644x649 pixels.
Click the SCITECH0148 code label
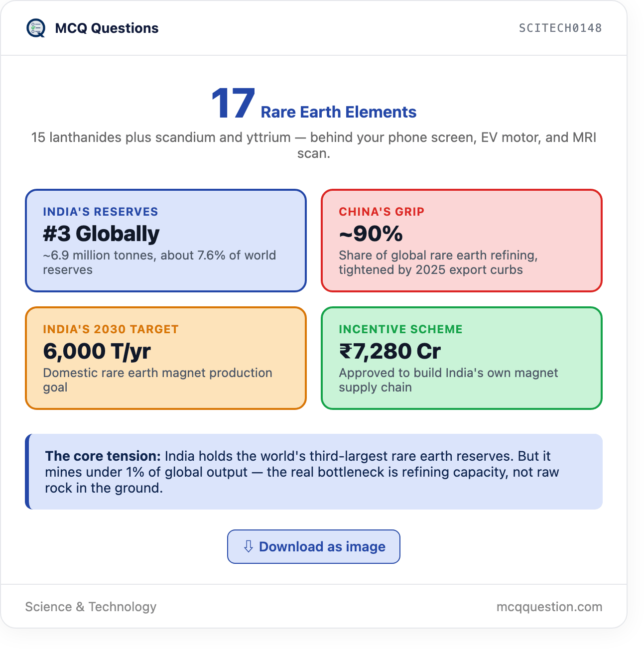pos(560,28)
